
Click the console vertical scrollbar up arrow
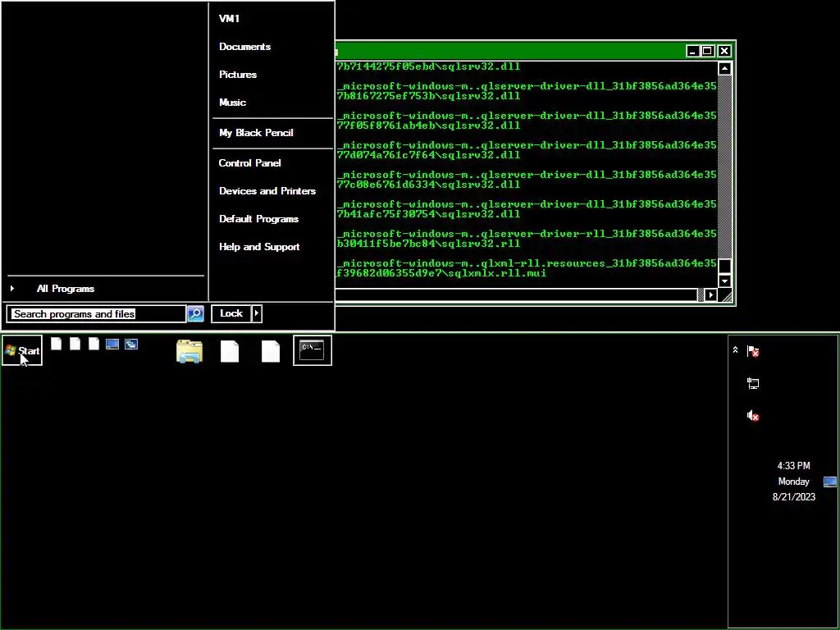coord(724,68)
